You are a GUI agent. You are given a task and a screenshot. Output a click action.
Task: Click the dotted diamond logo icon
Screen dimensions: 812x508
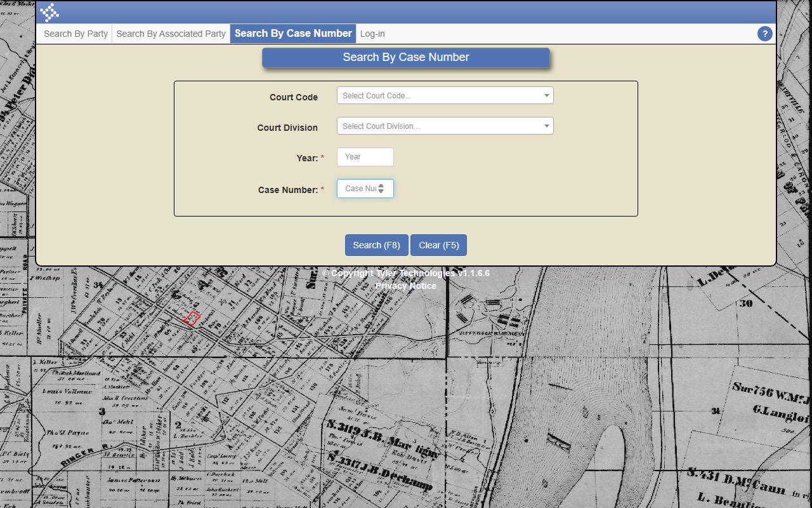pos(49,13)
